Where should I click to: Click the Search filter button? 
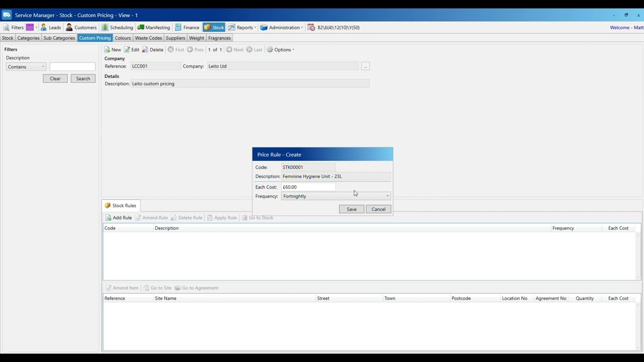pos(83,78)
